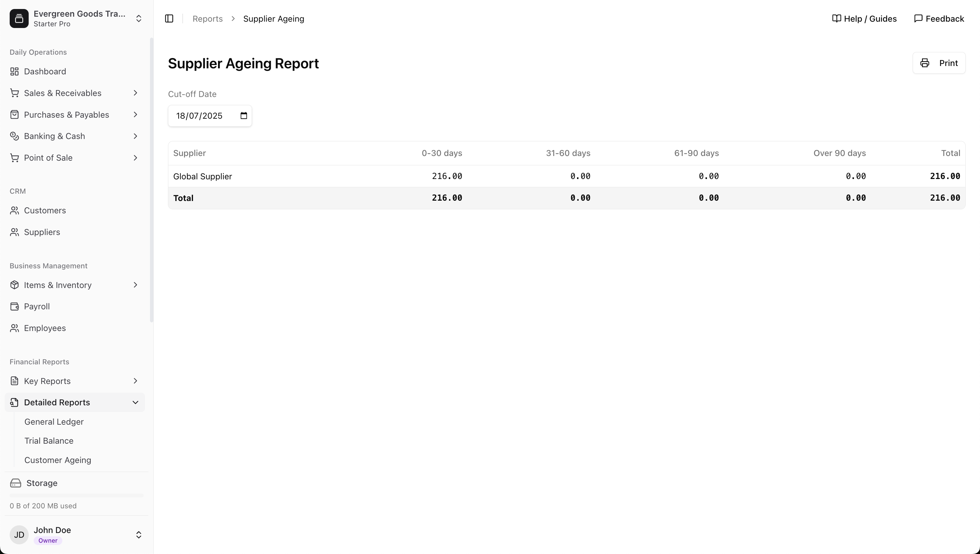Image resolution: width=980 pixels, height=554 pixels.
Task: Click Global Supplier row name
Action: coord(202,177)
